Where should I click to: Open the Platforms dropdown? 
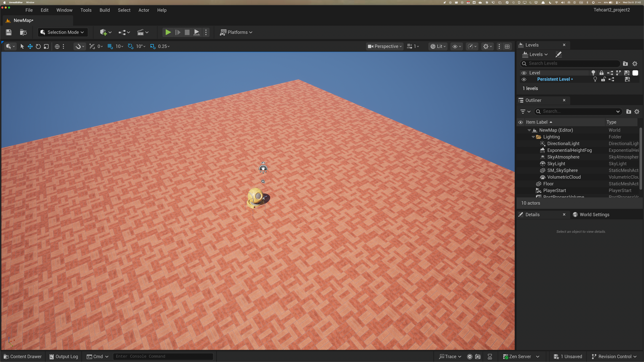236,32
